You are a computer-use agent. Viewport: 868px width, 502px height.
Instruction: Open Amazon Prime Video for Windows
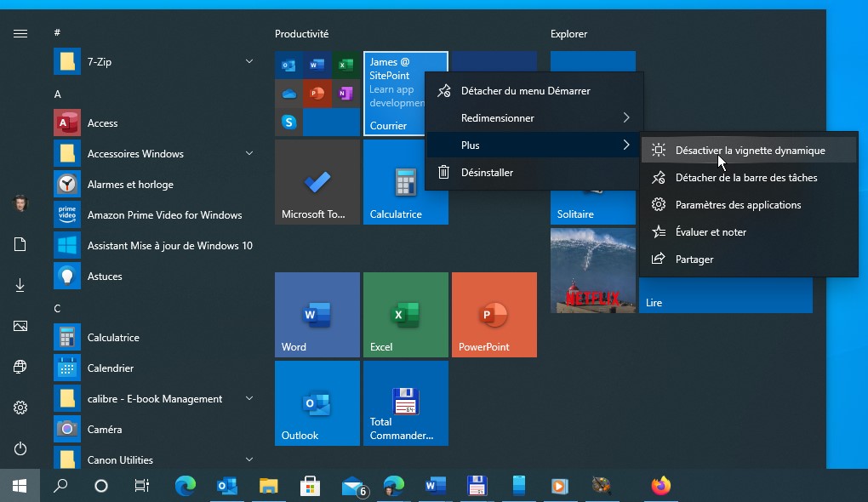[164, 215]
